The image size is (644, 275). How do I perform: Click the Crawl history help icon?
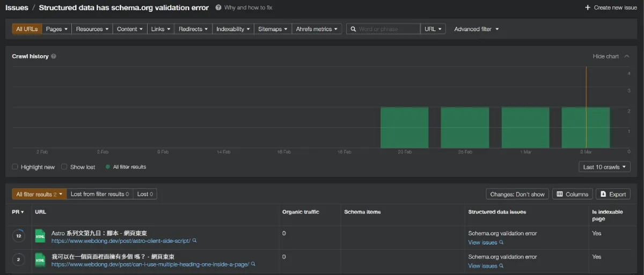(x=54, y=56)
